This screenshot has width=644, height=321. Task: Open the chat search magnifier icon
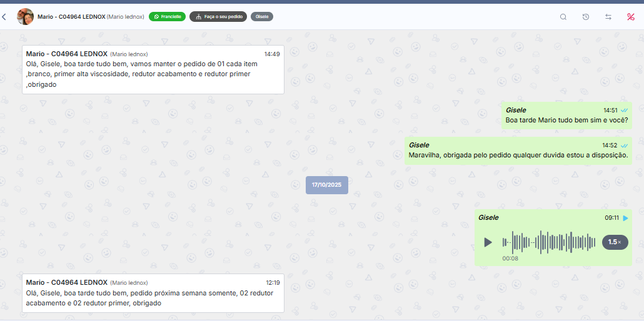coord(563,17)
